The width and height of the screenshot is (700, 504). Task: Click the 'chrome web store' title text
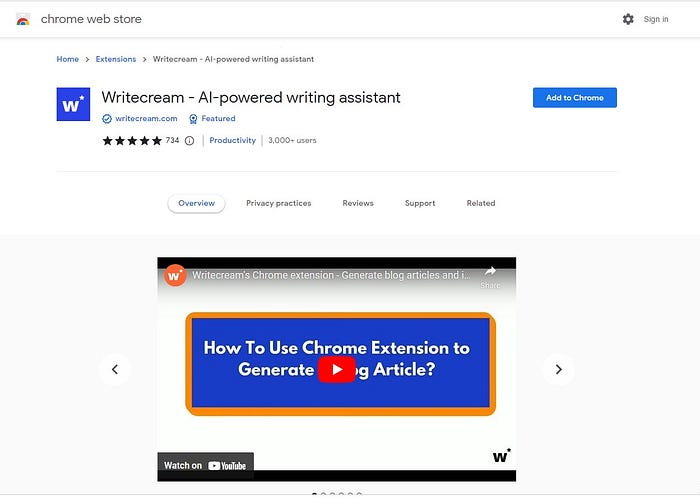coord(91,19)
